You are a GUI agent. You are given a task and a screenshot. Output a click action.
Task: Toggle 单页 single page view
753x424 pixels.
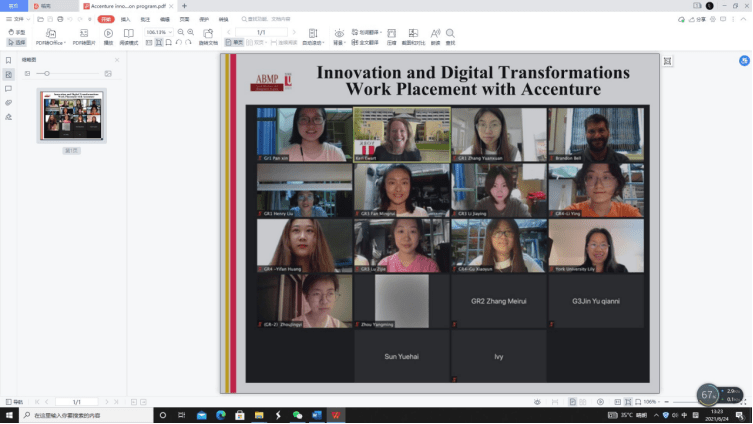click(234, 42)
